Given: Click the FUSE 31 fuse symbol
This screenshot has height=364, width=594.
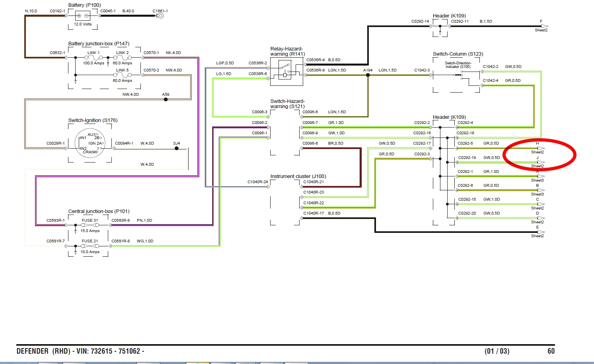Looking at the screenshot, I should coord(90,225).
